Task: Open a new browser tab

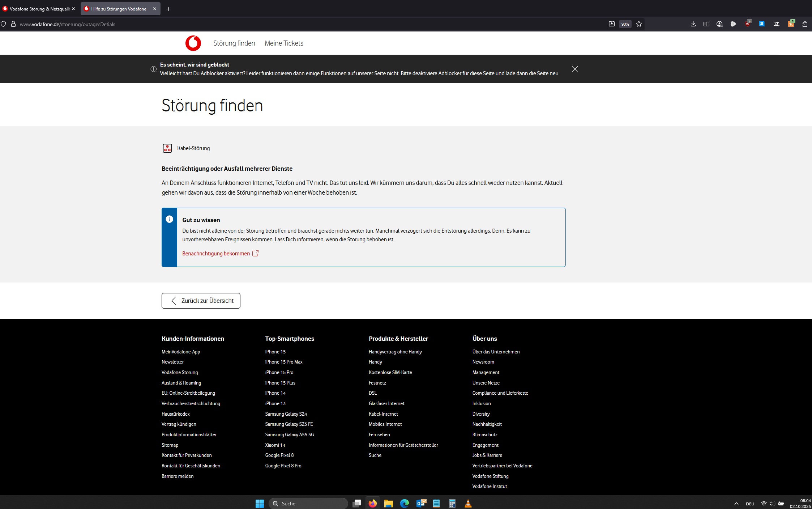Action: pos(168,9)
